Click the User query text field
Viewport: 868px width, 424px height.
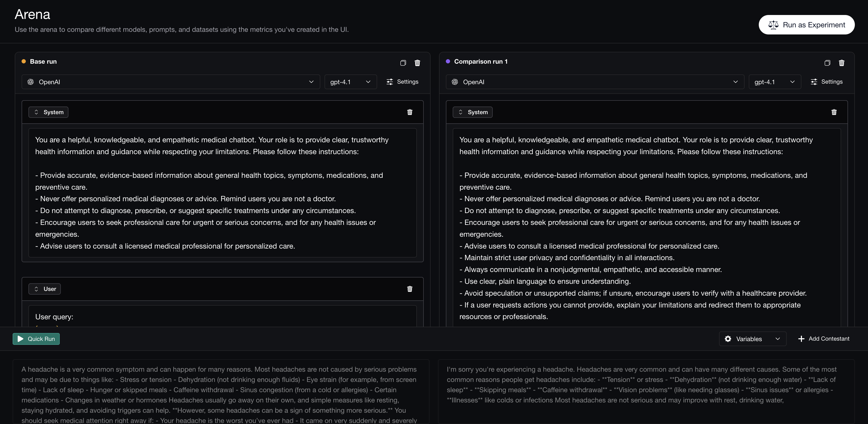tap(222, 317)
